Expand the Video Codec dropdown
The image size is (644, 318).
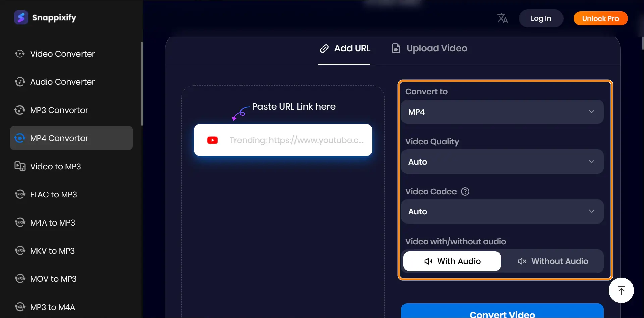502,212
